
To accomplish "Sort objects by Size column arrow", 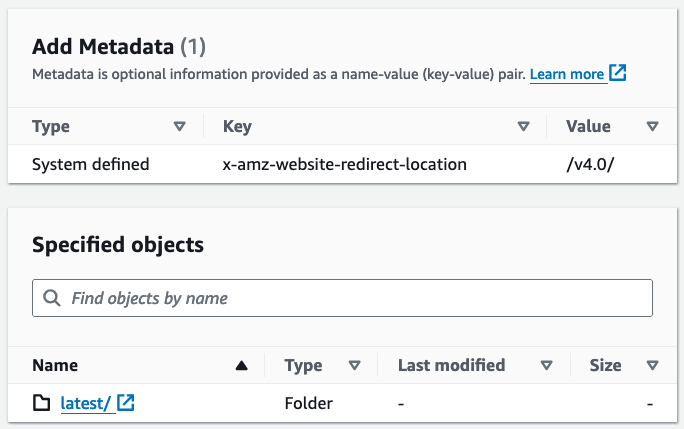I will (x=652, y=365).
